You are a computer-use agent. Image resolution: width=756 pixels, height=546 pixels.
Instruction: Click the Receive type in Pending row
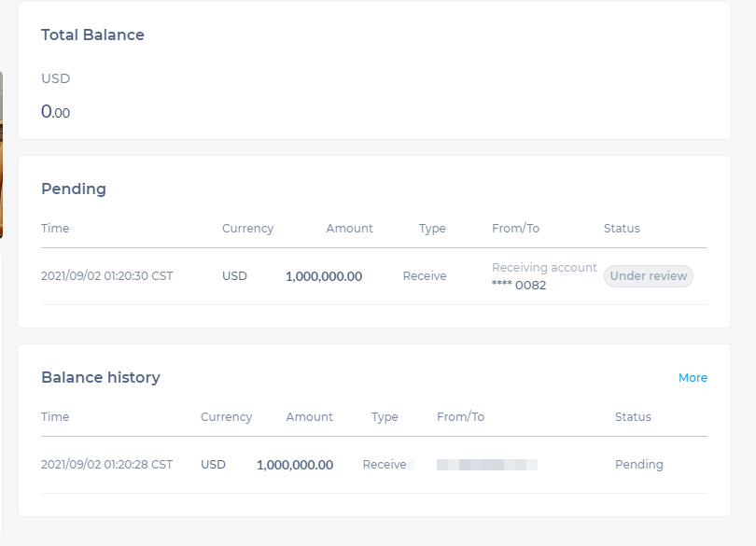coord(425,276)
